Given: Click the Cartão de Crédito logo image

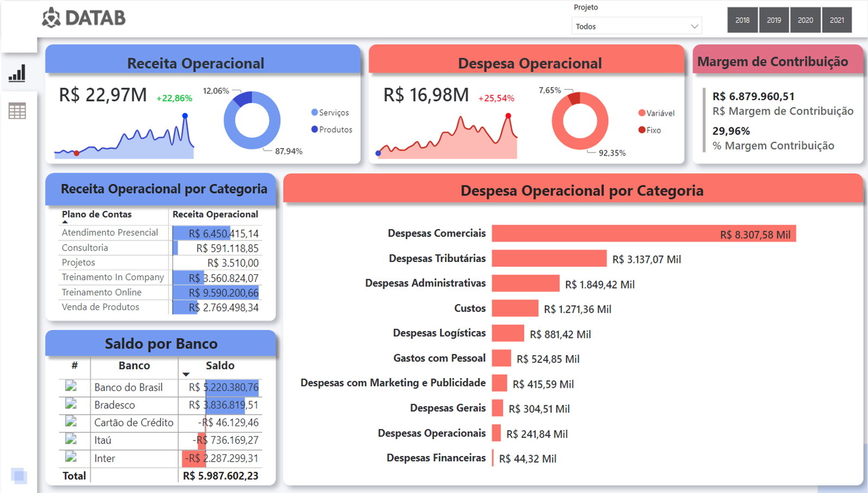Looking at the screenshot, I should pos(71,422).
